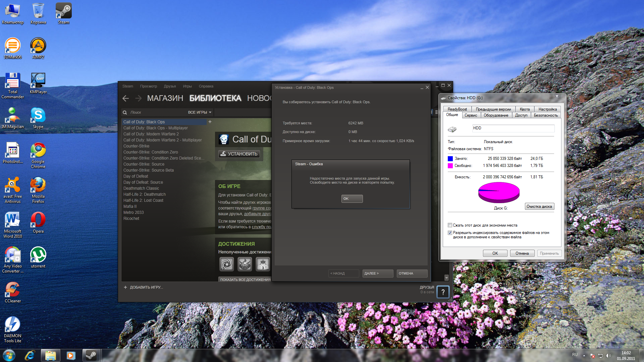Screen dimensions: 644x362
Task: Open Корзина recycle bin icon
Action: (38, 14)
